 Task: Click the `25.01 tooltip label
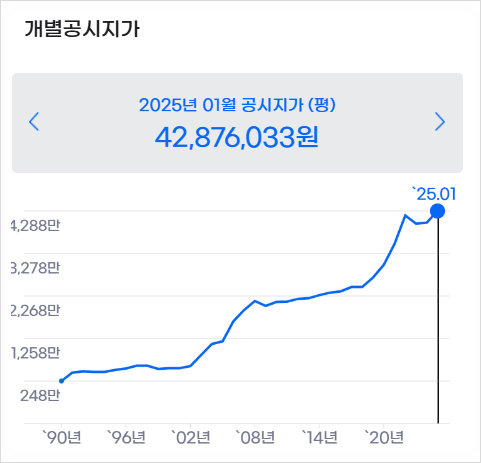pyautogui.click(x=434, y=194)
